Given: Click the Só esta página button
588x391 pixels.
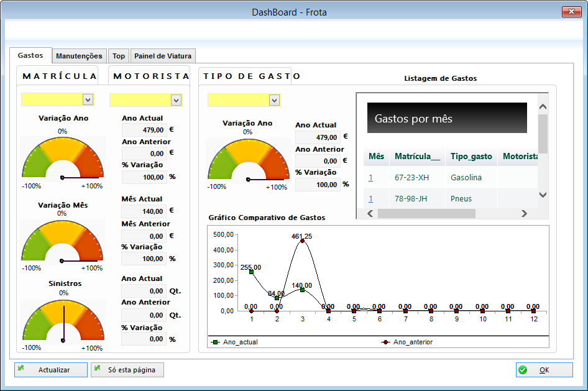Looking at the screenshot, I should pos(127,370).
